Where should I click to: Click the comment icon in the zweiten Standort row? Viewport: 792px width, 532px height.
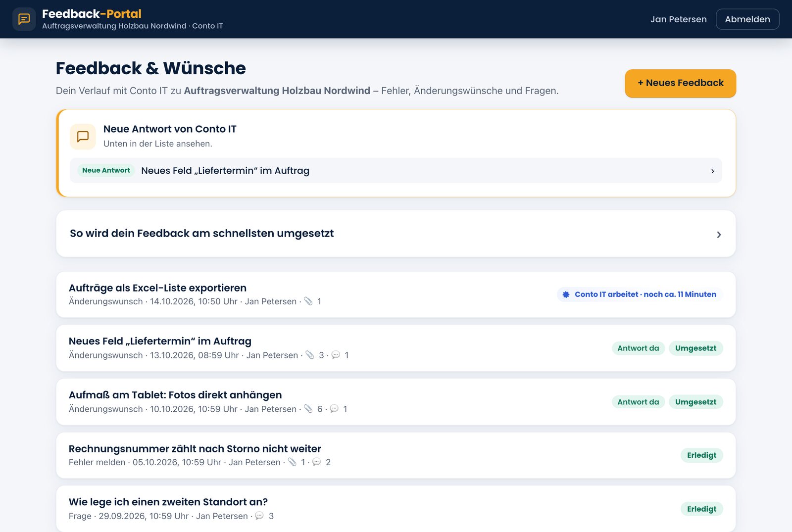click(259, 516)
